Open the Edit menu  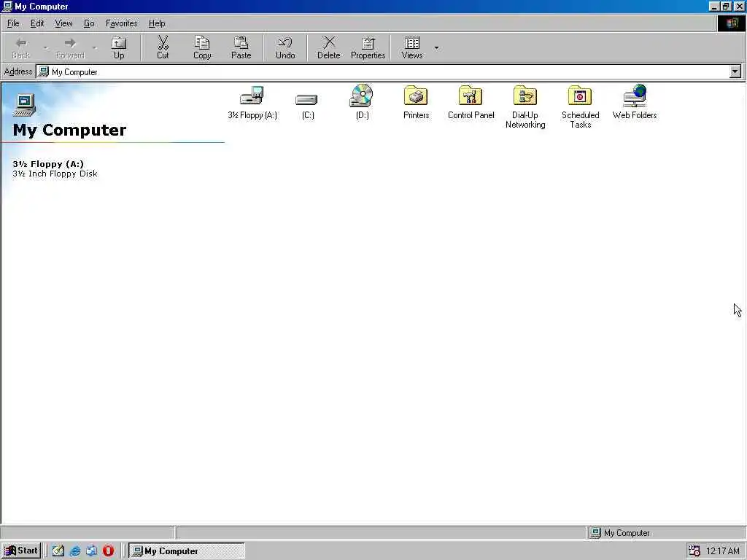coord(37,23)
